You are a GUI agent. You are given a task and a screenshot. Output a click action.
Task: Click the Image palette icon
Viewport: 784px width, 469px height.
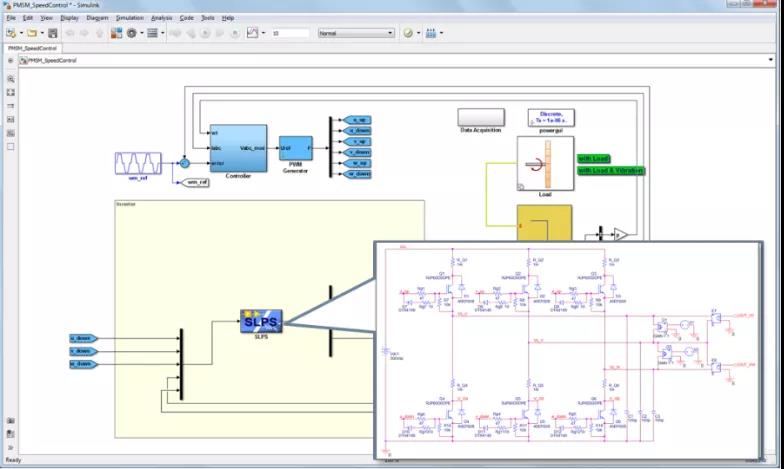coord(10,133)
